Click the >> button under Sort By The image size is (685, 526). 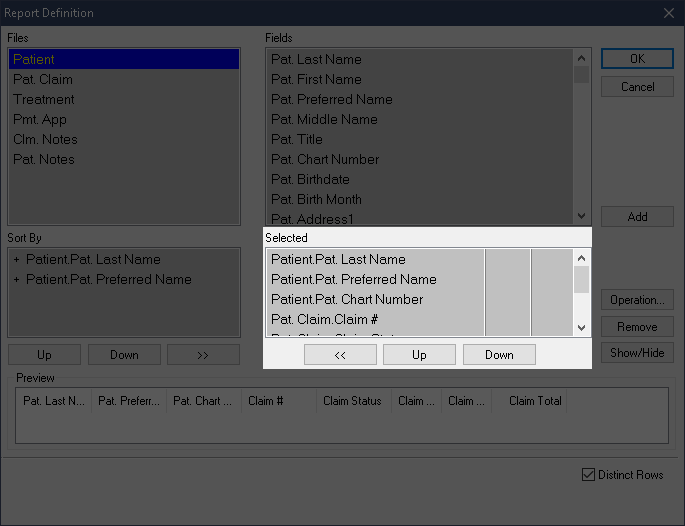click(x=203, y=355)
